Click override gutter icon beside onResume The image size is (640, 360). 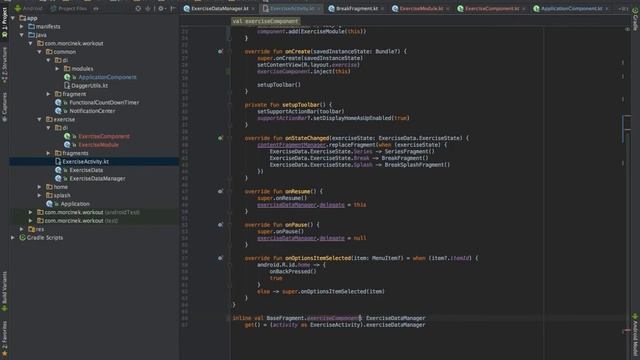(x=220, y=191)
